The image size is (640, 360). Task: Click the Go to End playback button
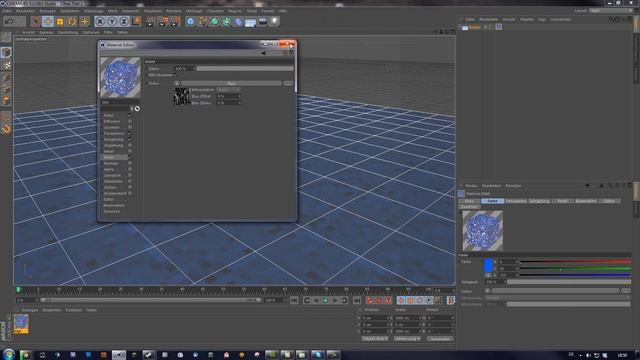click(357, 300)
